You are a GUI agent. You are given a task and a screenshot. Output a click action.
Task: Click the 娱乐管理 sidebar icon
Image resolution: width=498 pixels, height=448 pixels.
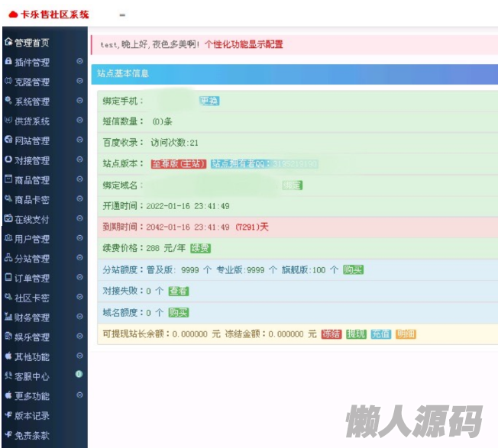click(8, 336)
